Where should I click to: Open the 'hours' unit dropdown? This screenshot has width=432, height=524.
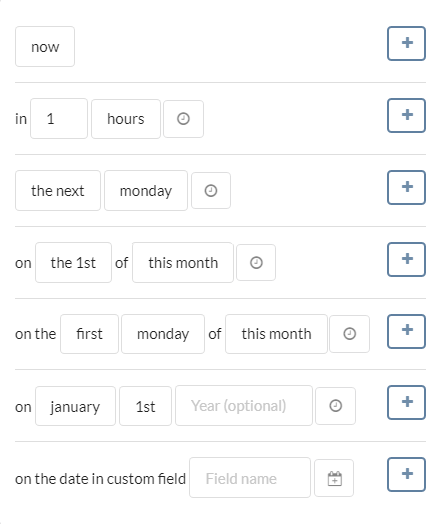tap(126, 119)
